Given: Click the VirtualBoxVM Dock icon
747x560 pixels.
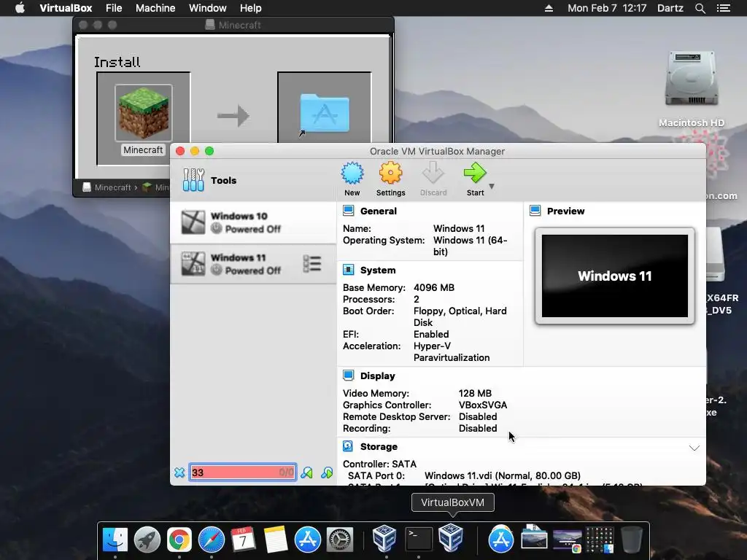Looking at the screenshot, I should point(451,538).
